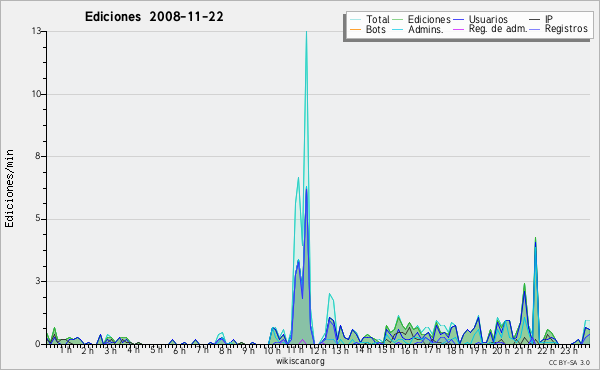Click the '3 h' x-axis label
The image size is (600, 370).
point(111,350)
